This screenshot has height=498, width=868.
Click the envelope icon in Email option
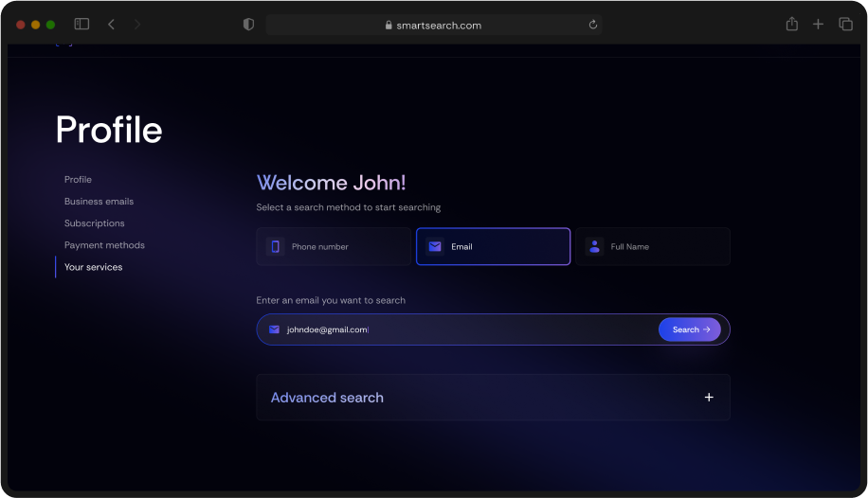pos(435,246)
